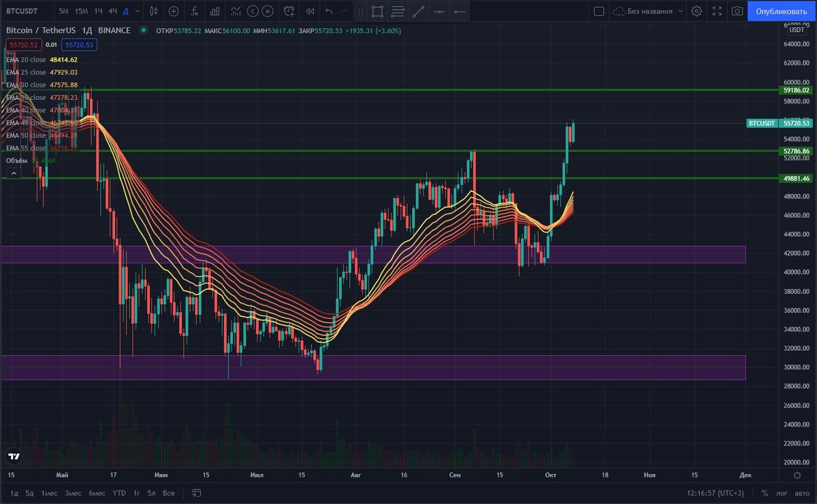
Task: Click the circled M toolbar icon
Action: pyautogui.click(x=268, y=11)
